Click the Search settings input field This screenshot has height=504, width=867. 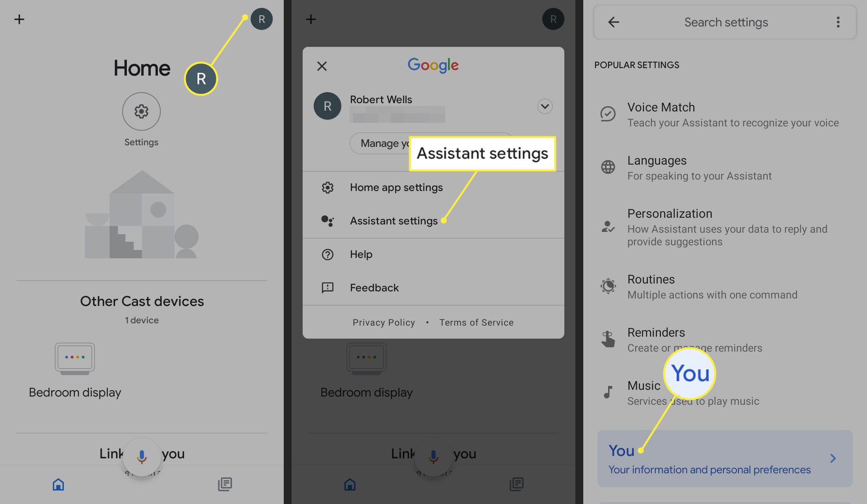[x=725, y=22]
